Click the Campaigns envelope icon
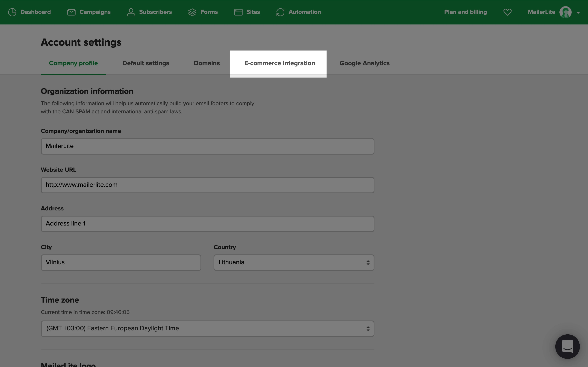This screenshot has height=367, width=588. click(71, 12)
